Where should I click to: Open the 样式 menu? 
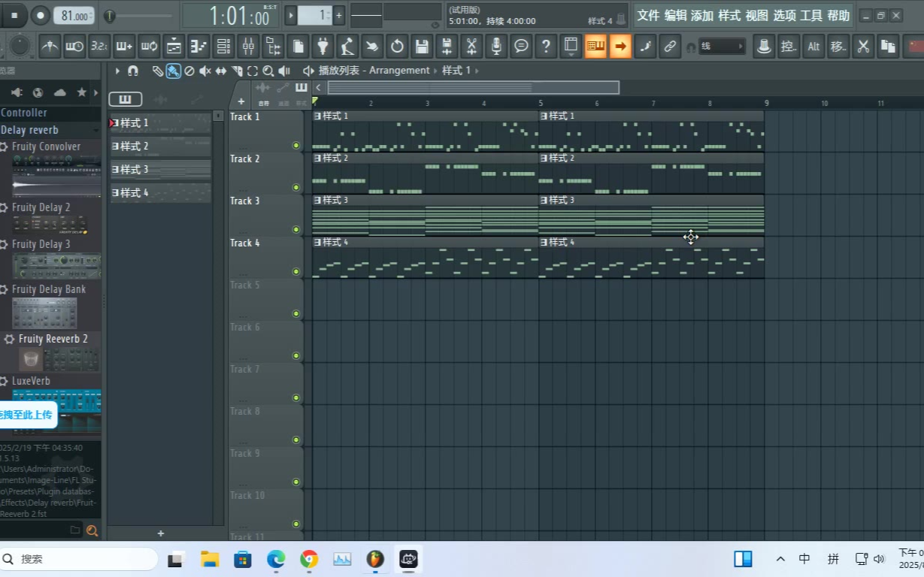pyautogui.click(x=729, y=16)
